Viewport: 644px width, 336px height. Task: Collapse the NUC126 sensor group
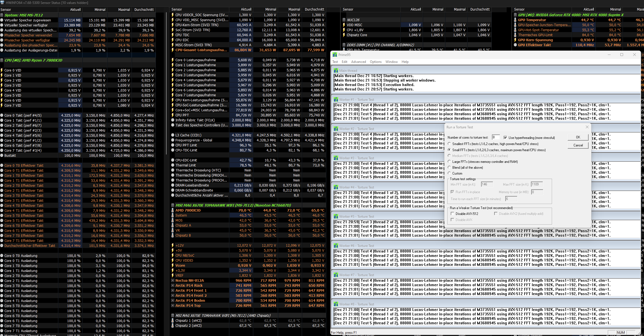pos(344,20)
